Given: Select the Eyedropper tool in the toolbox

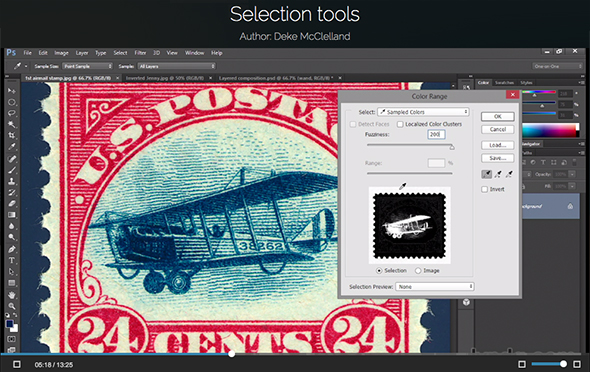Looking at the screenshot, I should pos(12,147).
